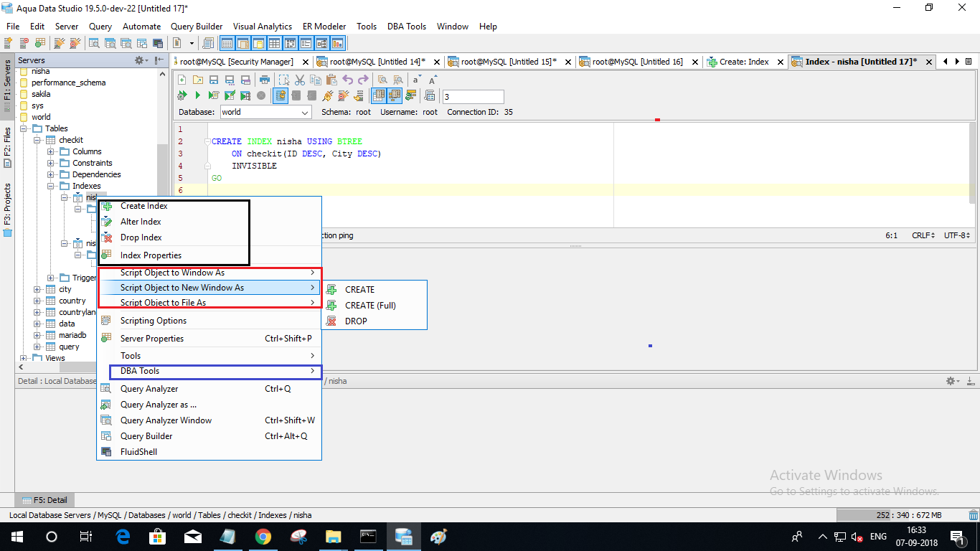Expand the Constraints node under checkit

pos(51,163)
